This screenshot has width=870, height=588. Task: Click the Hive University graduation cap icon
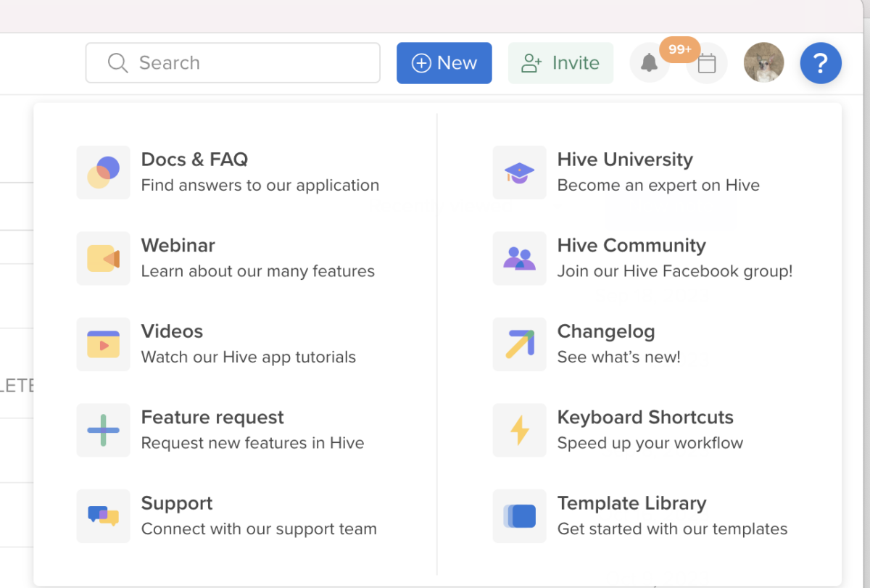tap(519, 173)
